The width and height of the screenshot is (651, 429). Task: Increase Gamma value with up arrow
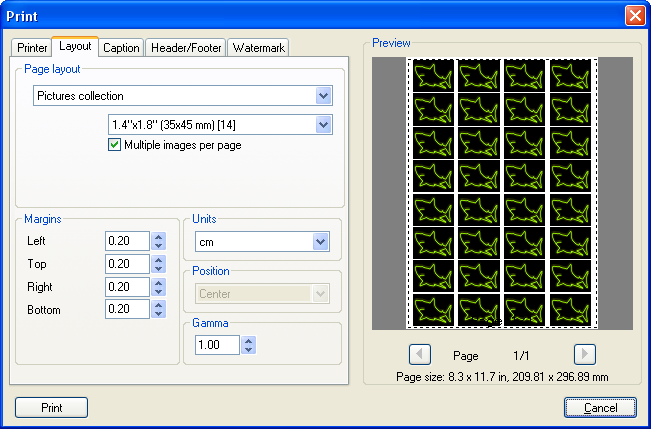(x=249, y=340)
